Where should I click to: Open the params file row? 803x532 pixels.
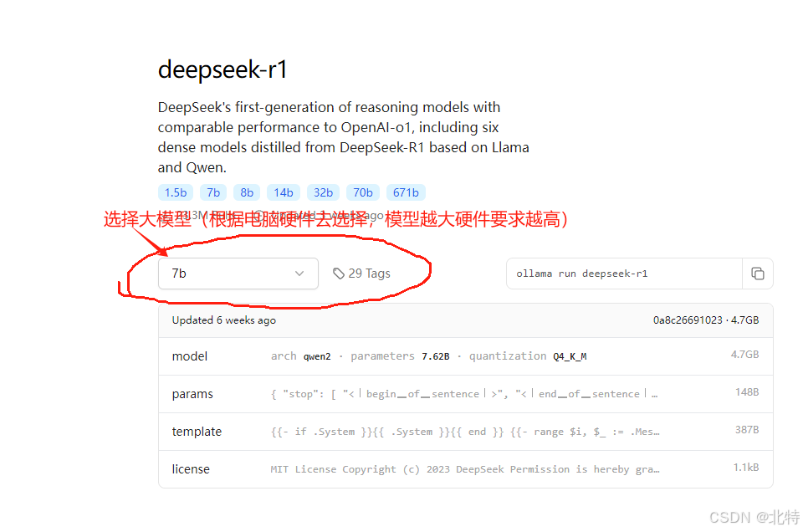pos(466,394)
